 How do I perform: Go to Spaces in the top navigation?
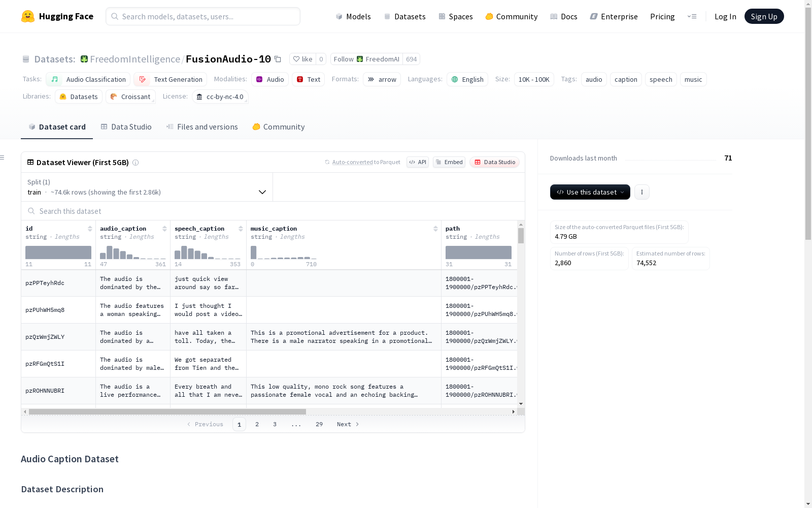(456, 16)
